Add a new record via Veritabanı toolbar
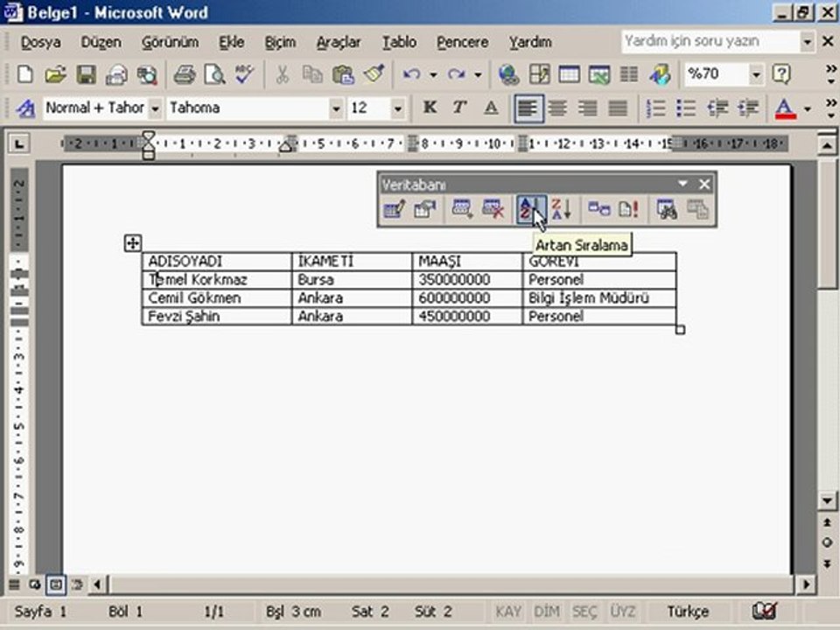Viewport: 840px width, 630px height. click(462, 209)
